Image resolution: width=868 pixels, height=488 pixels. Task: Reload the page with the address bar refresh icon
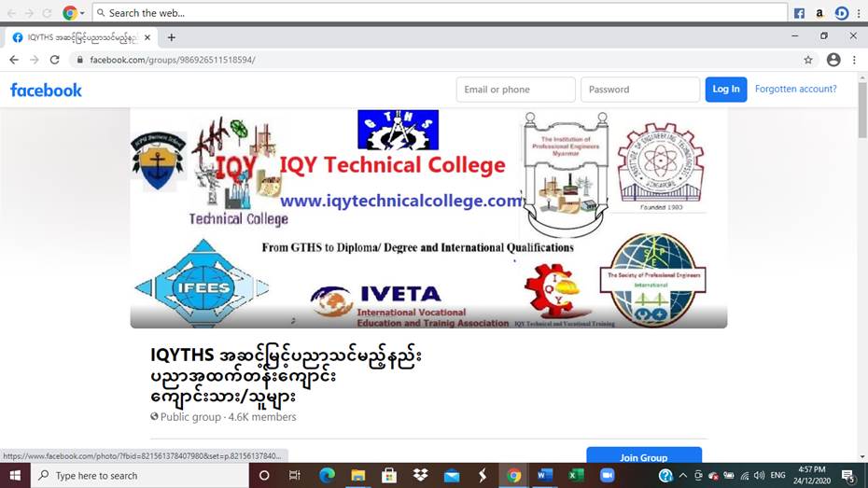click(x=54, y=60)
